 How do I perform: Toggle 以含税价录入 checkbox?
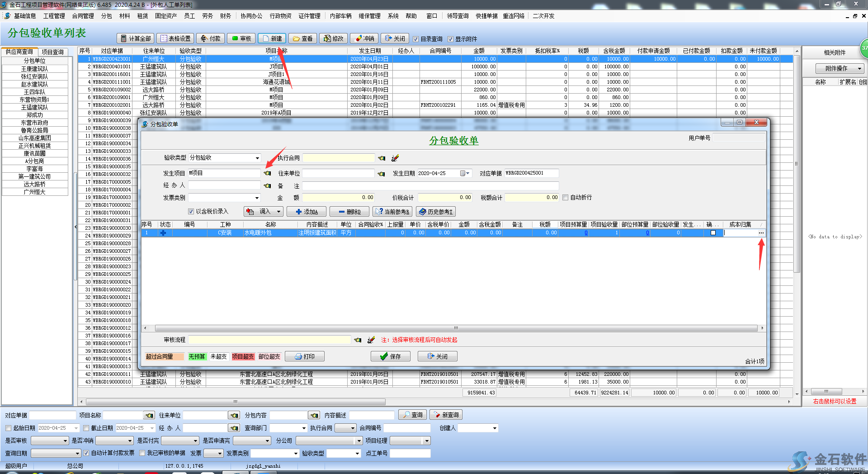pos(191,211)
